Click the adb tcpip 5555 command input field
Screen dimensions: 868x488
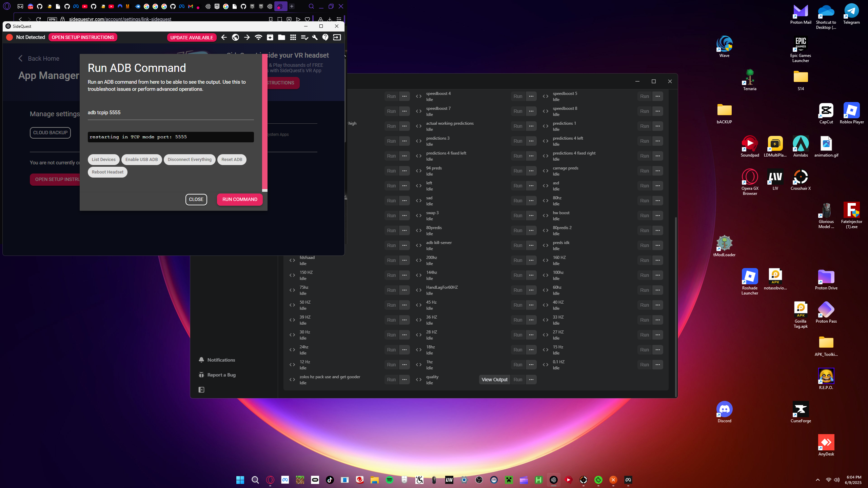[171, 113]
